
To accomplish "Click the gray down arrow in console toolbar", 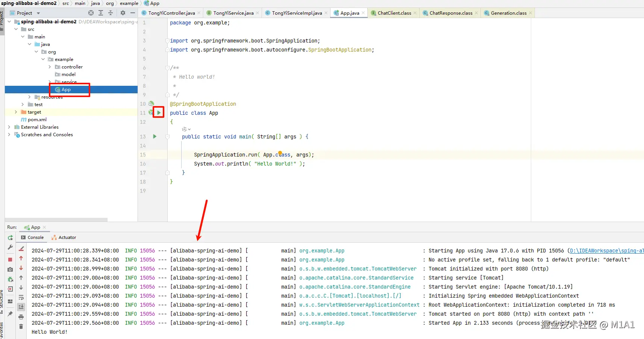I will coord(21,287).
